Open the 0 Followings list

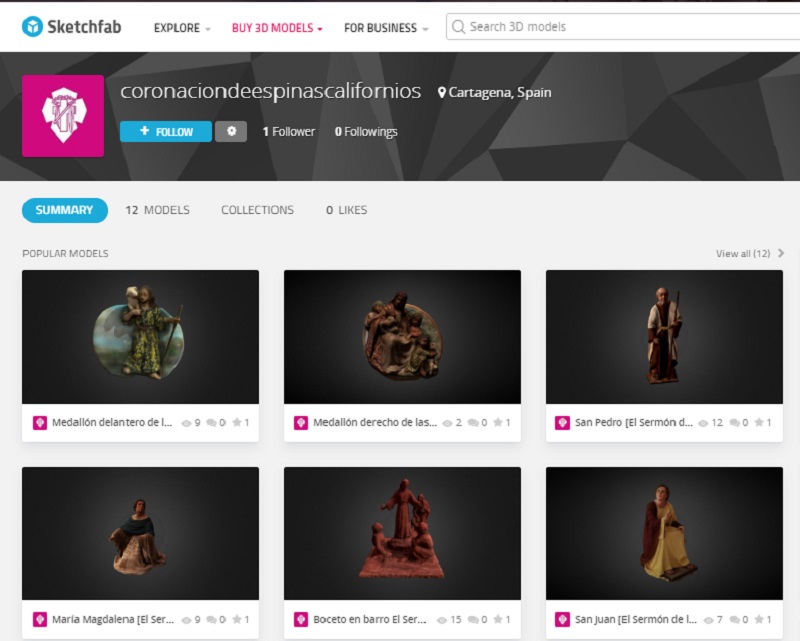(366, 132)
